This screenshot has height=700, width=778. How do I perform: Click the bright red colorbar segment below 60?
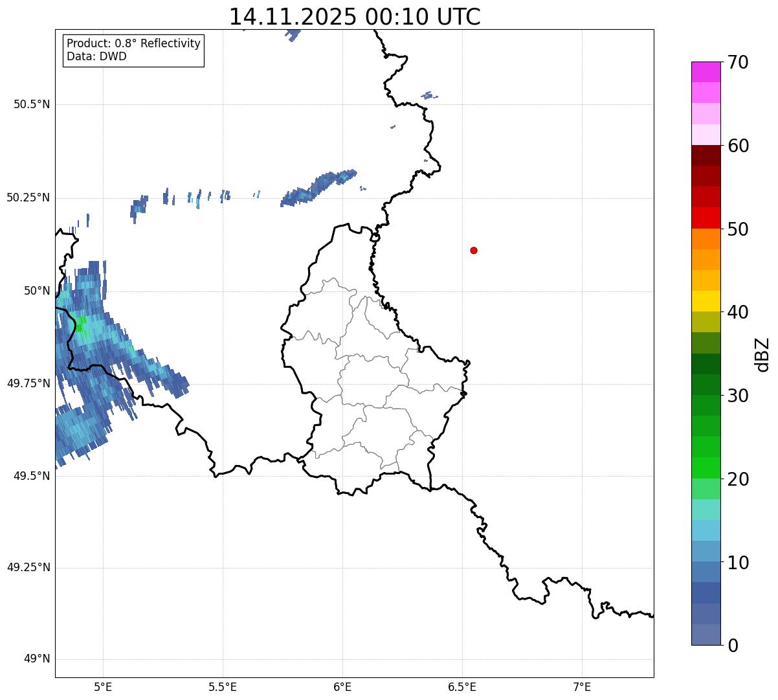(x=706, y=218)
